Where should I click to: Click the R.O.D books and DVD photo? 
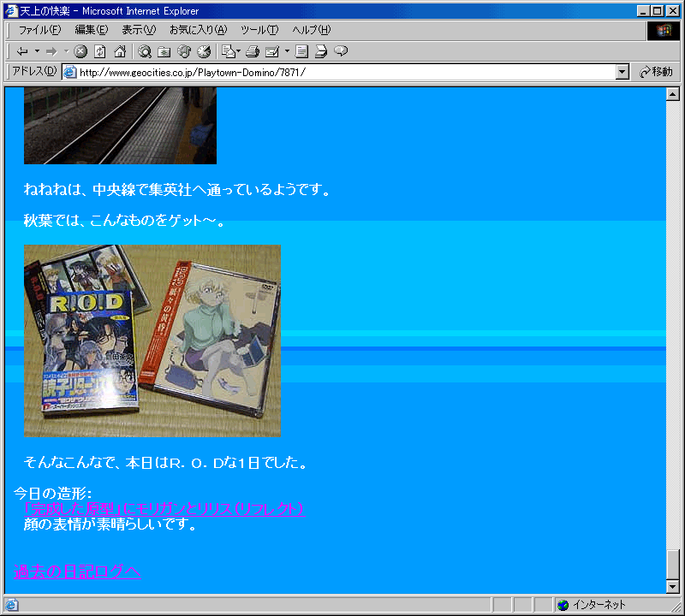[x=152, y=341]
